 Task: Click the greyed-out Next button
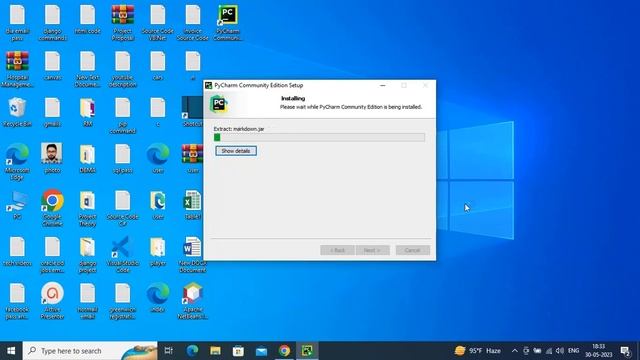click(372, 250)
